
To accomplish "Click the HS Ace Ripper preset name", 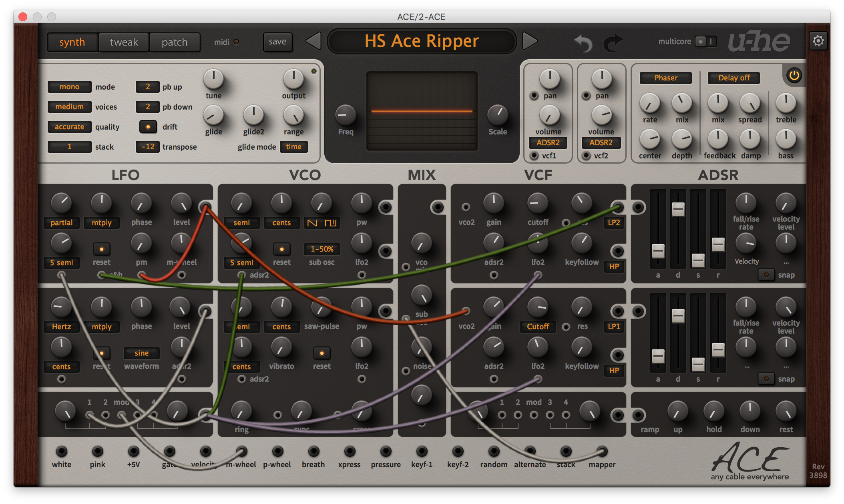I will (x=422, y=41).
